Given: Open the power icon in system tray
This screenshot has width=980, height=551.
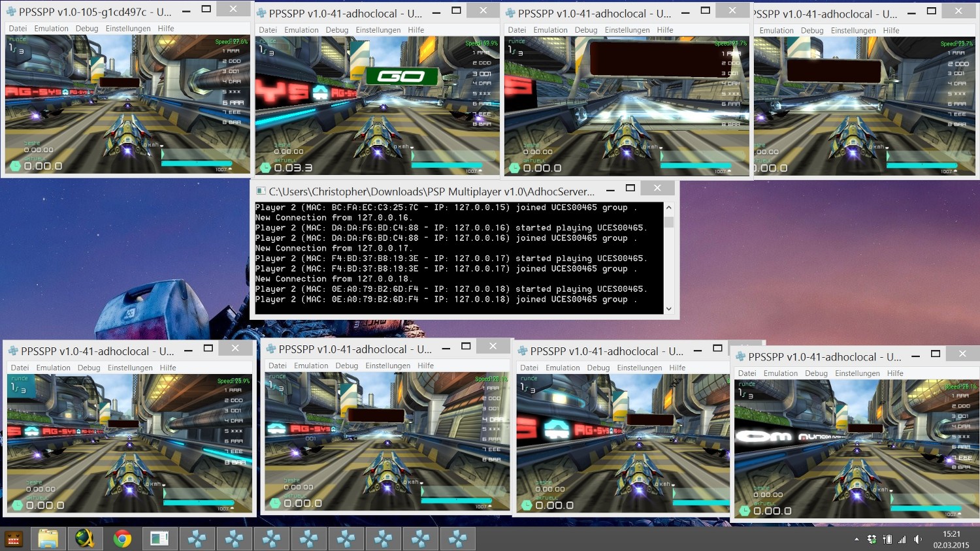Looking at the screenshot, I should 887,539.
